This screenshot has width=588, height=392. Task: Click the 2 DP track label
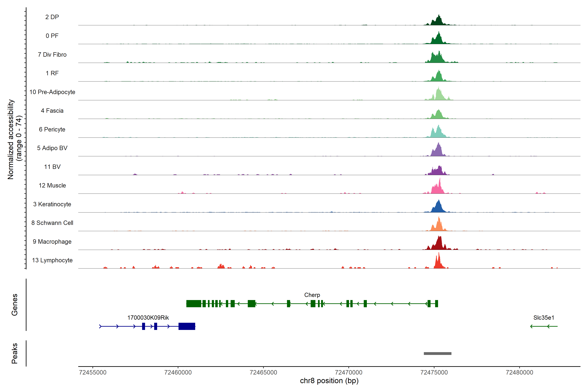pos(52,17)
